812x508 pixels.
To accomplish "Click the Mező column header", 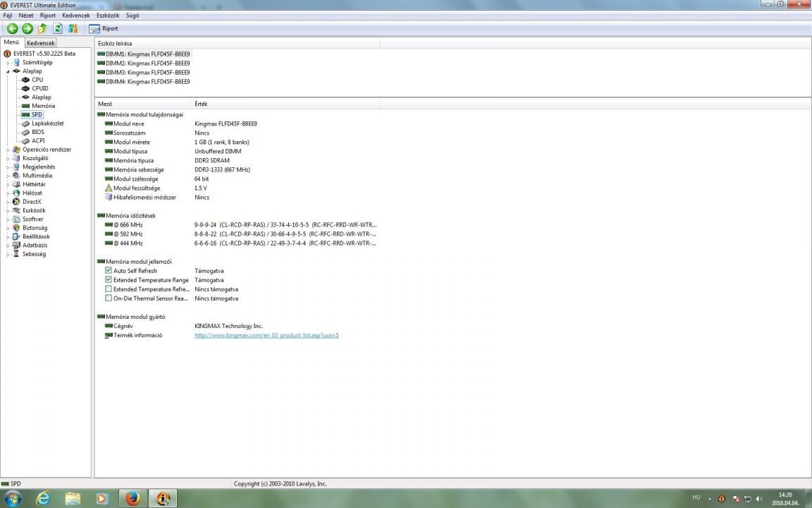I will [x=144, y=104].
